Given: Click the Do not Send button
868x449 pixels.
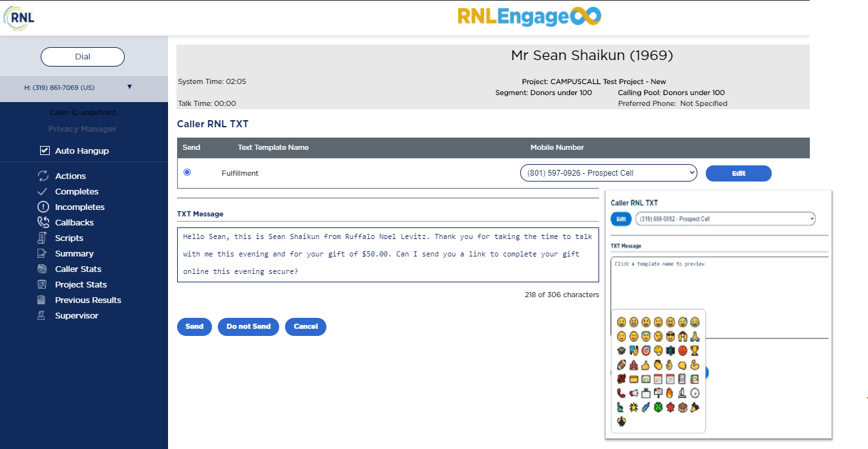Looking at the screenshot, I should tap(248, 327).
